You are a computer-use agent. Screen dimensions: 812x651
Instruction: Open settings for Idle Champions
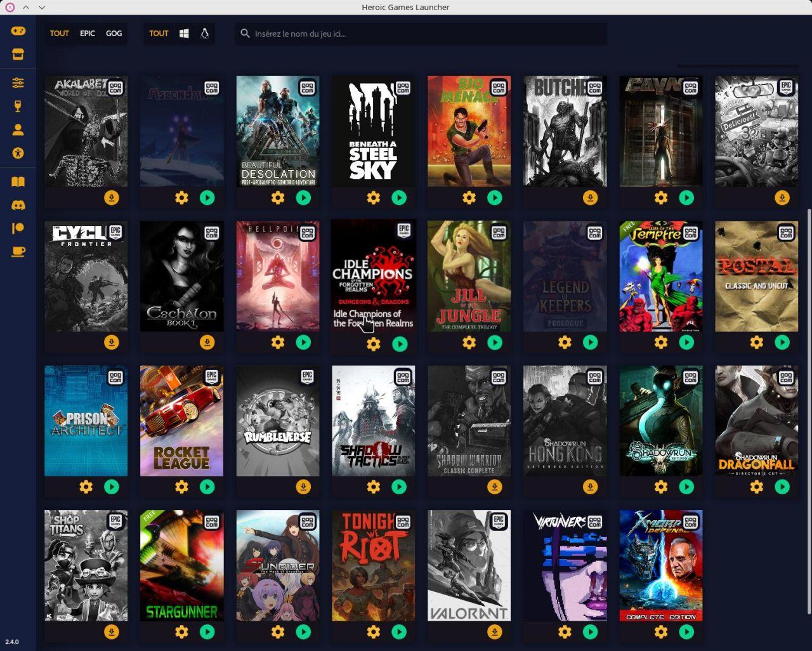coord(374,344)
